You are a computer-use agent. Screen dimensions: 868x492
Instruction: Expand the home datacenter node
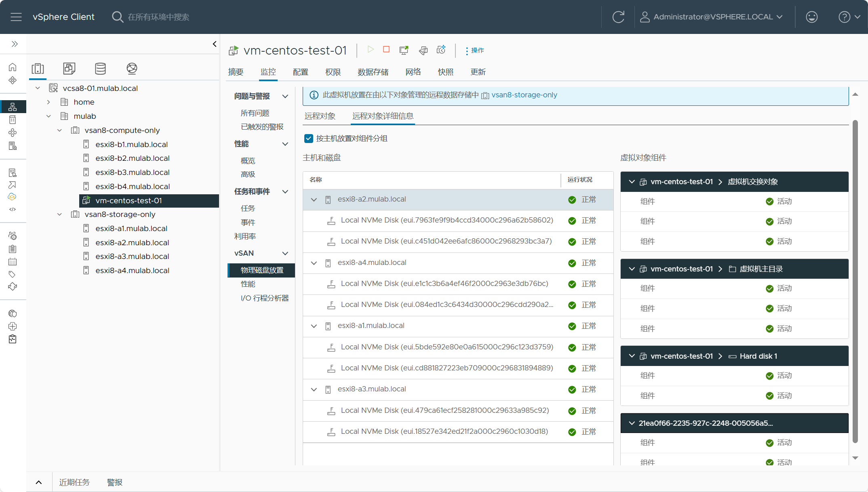click(x=48, y=102)
